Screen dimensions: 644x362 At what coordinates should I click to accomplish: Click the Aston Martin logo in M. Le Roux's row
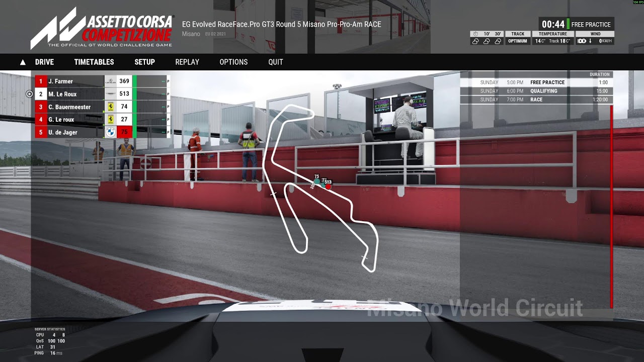coord(110,94)
